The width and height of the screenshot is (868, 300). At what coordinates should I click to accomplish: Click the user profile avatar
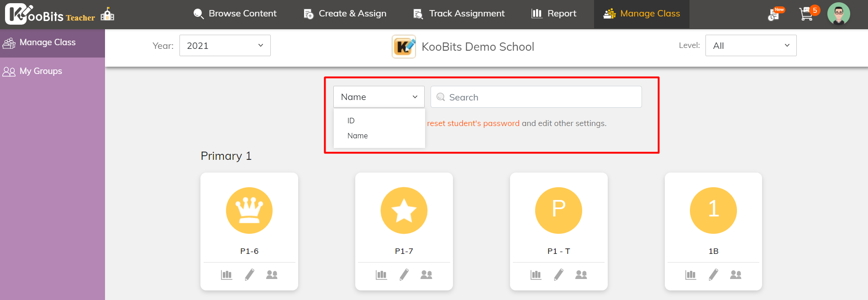(838, 14)
